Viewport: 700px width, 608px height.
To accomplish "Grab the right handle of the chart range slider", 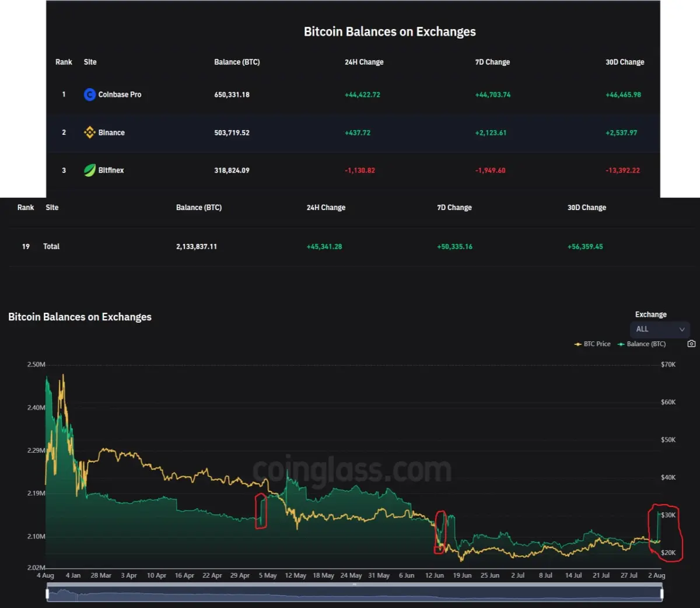I will pyautogui.click(x=661, y=594).
